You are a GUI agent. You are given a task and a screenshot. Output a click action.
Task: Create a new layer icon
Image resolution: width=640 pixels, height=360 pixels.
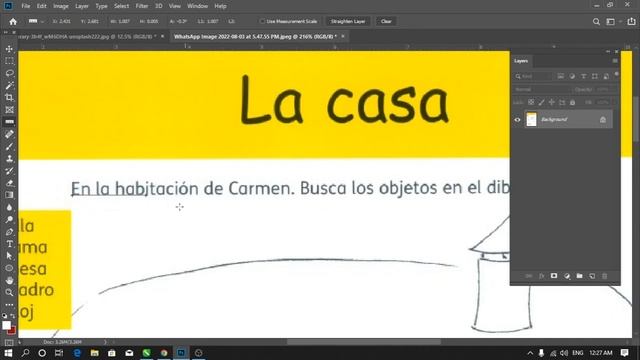[592, 276]
